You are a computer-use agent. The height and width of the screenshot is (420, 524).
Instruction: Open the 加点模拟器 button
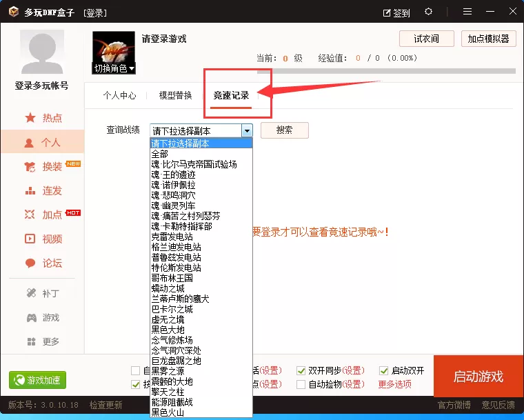pyautogui.click(x=488, y=39)
